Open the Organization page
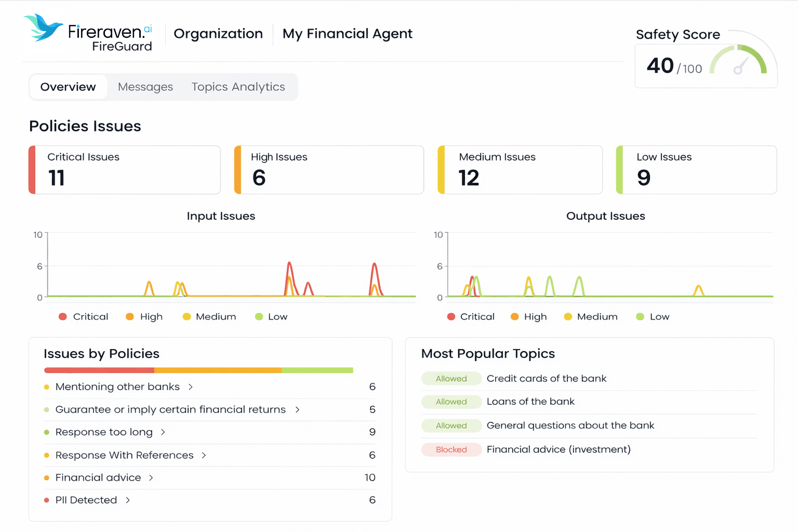This screenshot has height=532, width=798. click(218, 33)
